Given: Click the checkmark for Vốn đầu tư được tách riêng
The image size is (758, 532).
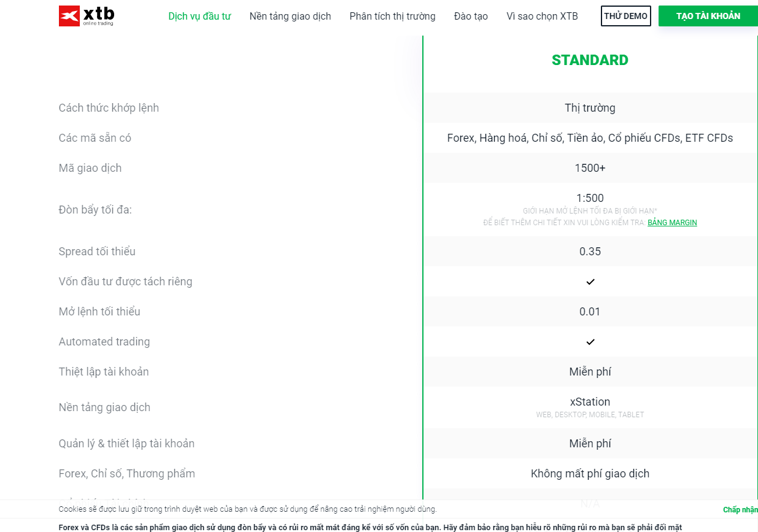Looking at the screenshot, I should click(x=590, y=282).
